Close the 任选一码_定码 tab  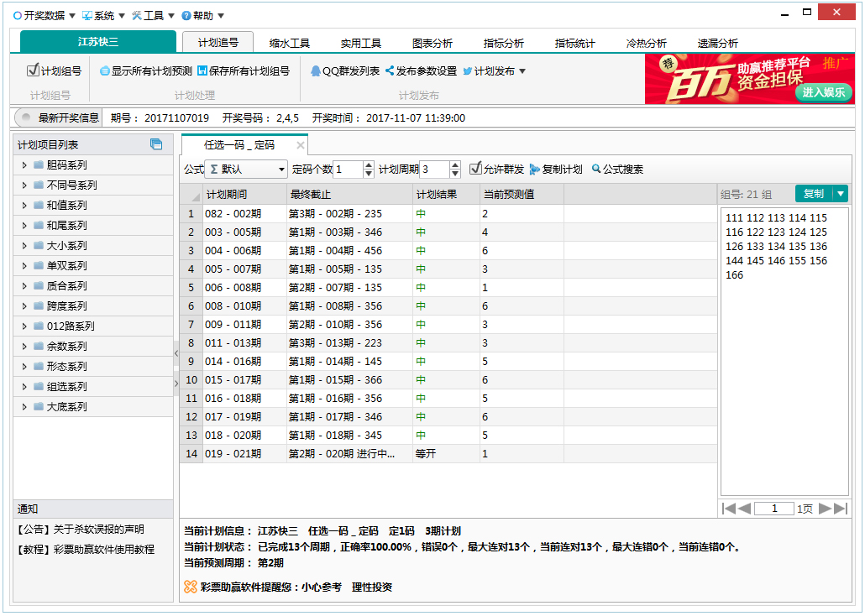click(x=300, y=145)
